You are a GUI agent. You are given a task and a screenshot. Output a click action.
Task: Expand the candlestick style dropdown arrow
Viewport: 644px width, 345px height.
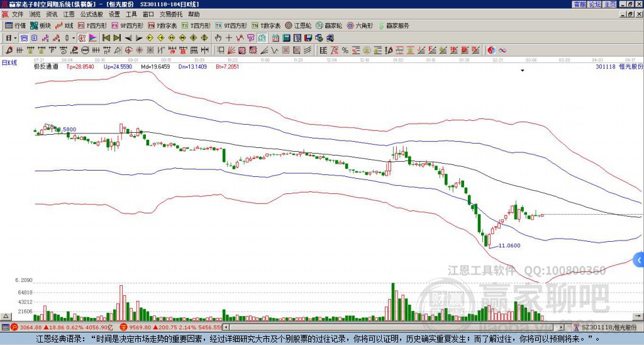tap(74, 38)
